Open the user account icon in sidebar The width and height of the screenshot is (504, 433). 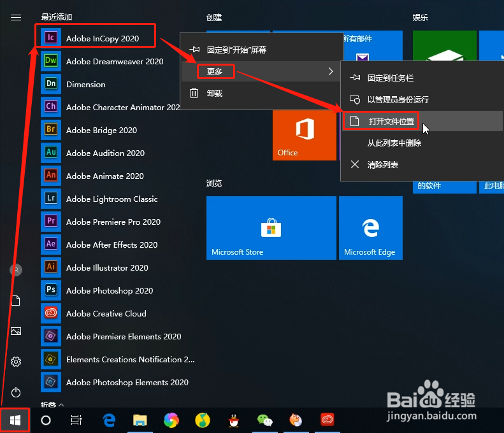pyautogui.click(x=16, y=270)
